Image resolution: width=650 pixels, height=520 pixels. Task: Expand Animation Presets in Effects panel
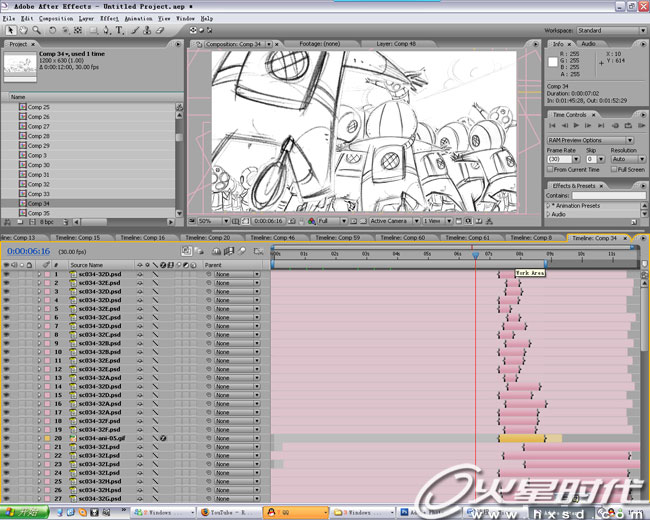point(548,206)
